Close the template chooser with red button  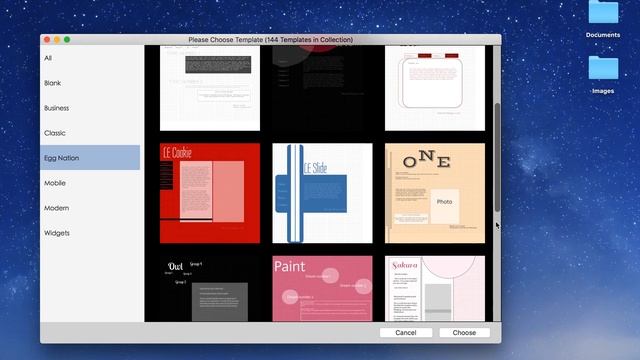click(x=47, y=40)
